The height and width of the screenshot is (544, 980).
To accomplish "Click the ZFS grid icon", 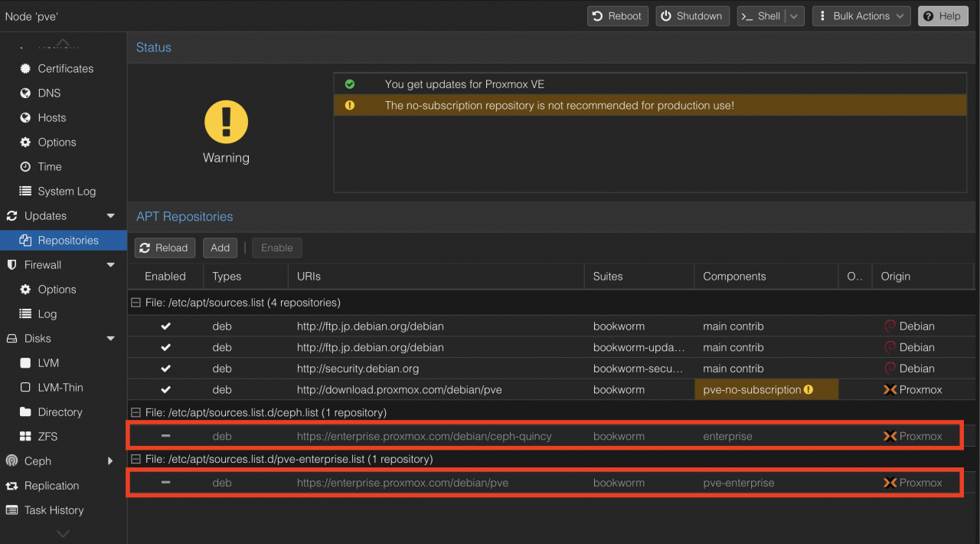I will (x=25, y=436).
